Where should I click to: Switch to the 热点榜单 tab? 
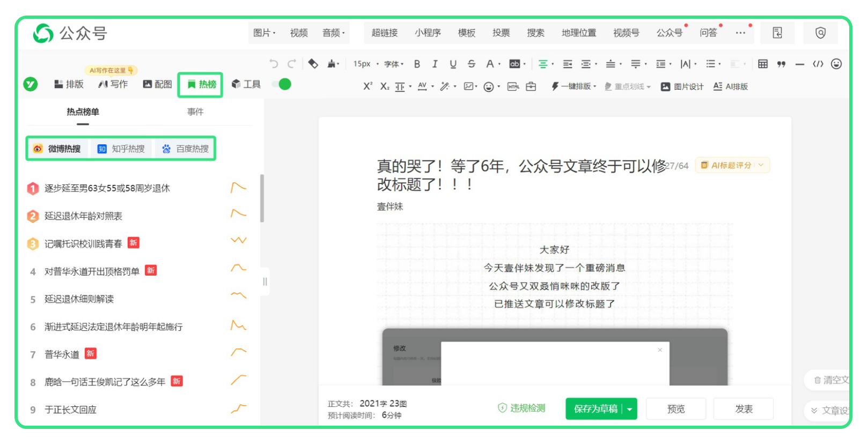click(83, 112)
